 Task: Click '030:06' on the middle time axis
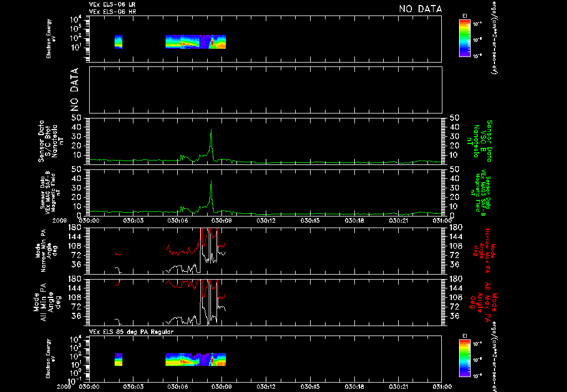pos(178,220)
